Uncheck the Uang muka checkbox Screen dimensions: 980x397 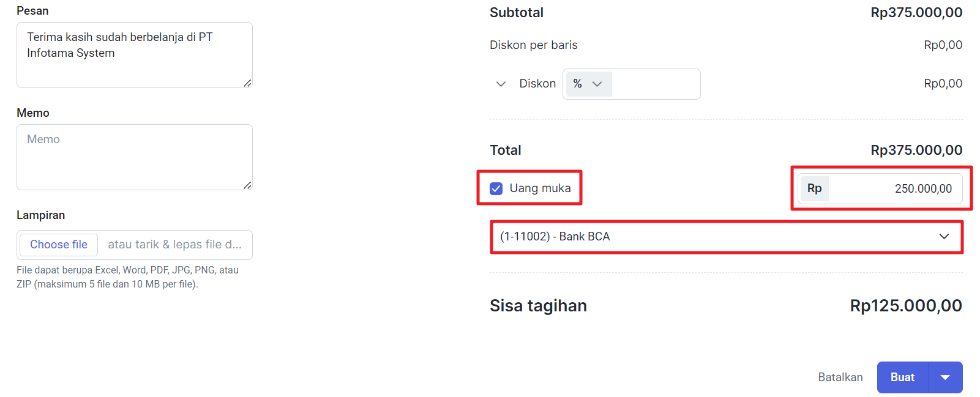pos(496,188)
